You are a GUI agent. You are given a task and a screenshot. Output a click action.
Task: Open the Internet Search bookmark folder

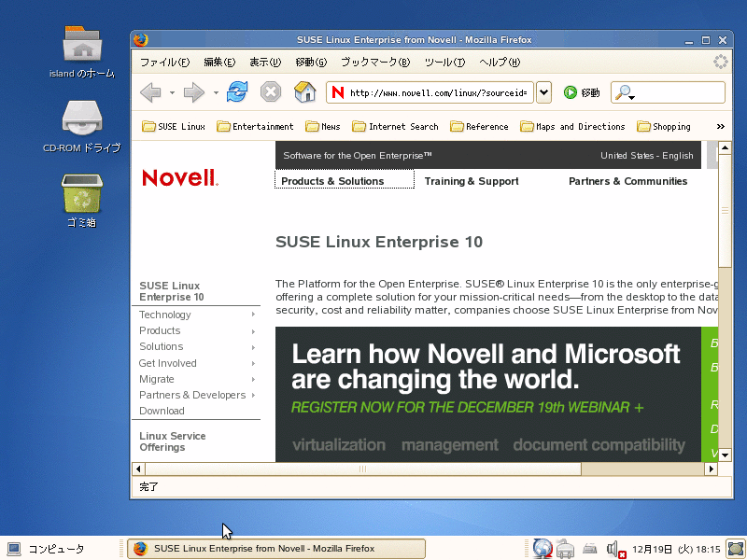click(x=395, y=126)
